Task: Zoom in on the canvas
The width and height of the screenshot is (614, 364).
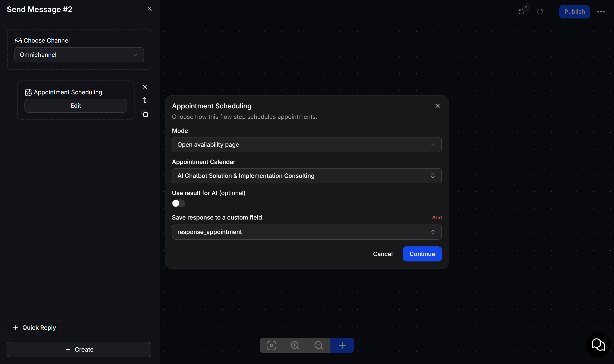Action: coord(295,345)
